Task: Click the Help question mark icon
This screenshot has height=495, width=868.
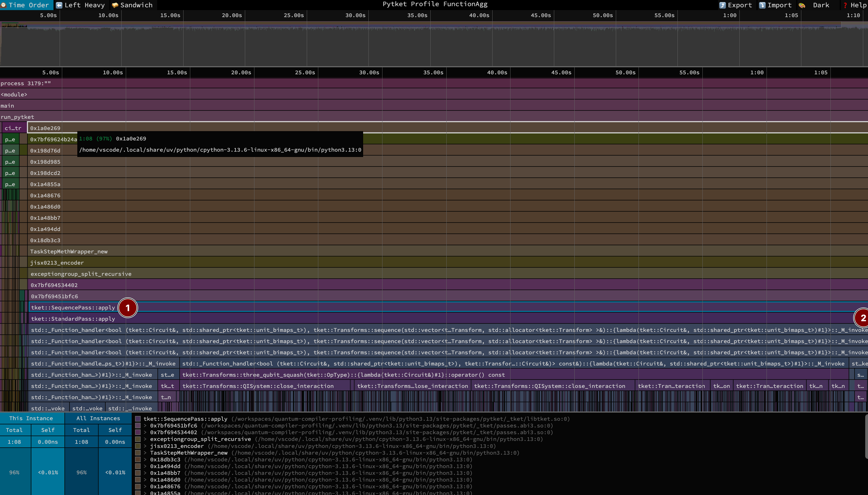Action: click(845, 5)
